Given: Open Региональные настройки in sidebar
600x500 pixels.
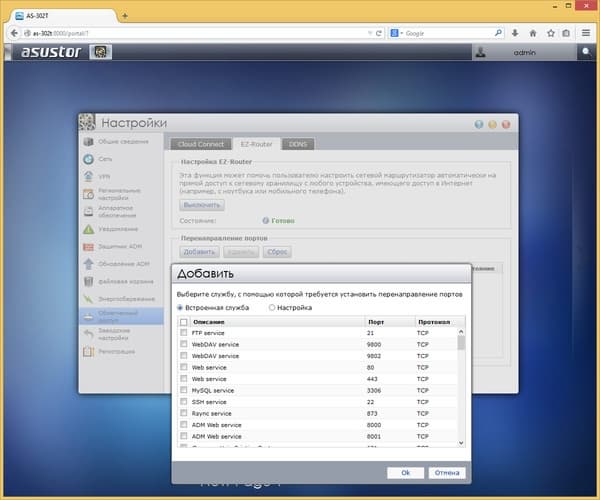Looking at the screenshot, I should coord(121,194).
